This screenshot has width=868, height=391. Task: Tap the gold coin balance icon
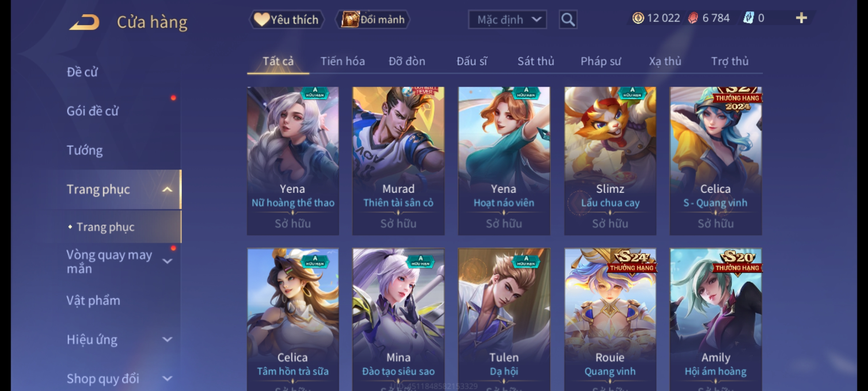tap(638, 18)
